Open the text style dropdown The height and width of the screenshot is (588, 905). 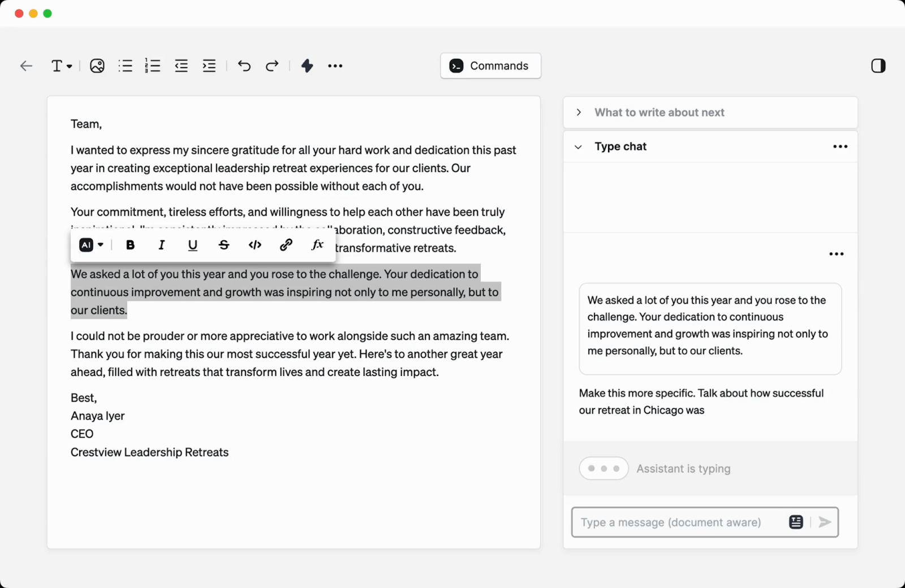tap(61, 66)
